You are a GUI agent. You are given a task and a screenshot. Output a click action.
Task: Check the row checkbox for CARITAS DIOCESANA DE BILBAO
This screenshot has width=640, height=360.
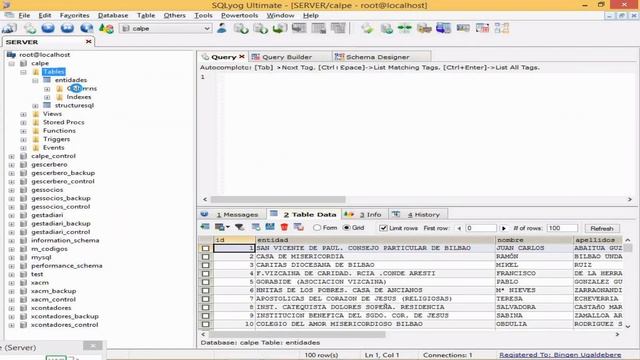(205, 265)
